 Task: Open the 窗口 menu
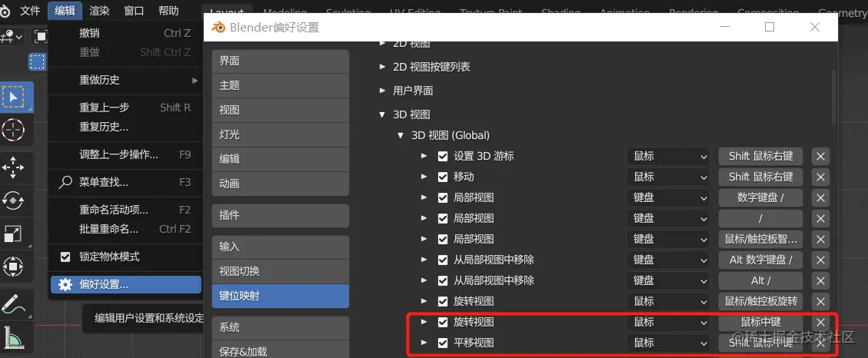[x=134, y=11]
